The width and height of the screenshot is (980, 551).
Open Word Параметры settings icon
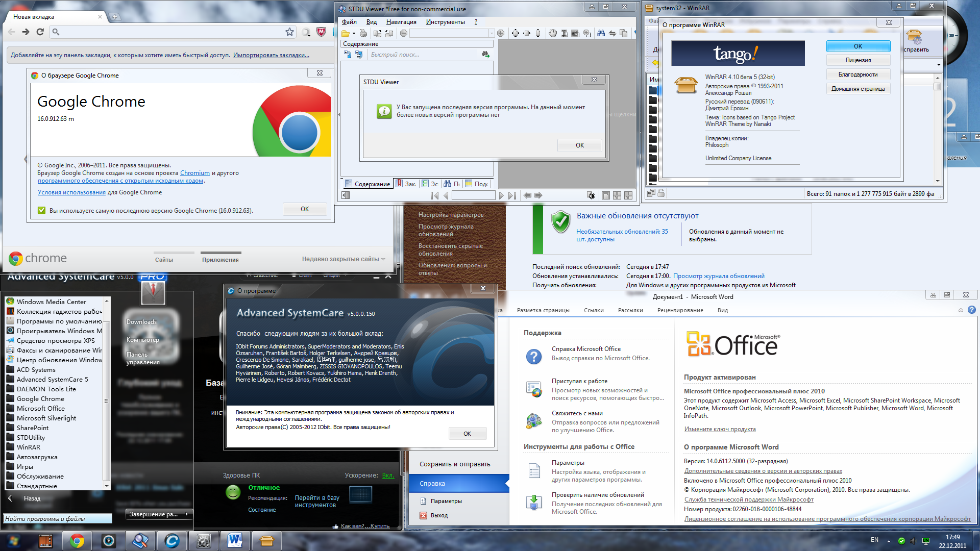click(534, 470)
